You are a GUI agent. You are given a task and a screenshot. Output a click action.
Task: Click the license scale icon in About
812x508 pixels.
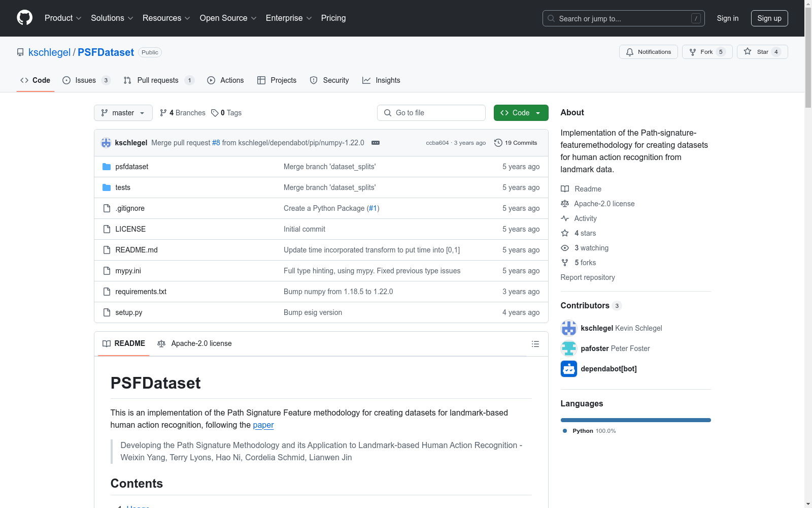click(565, 204)
